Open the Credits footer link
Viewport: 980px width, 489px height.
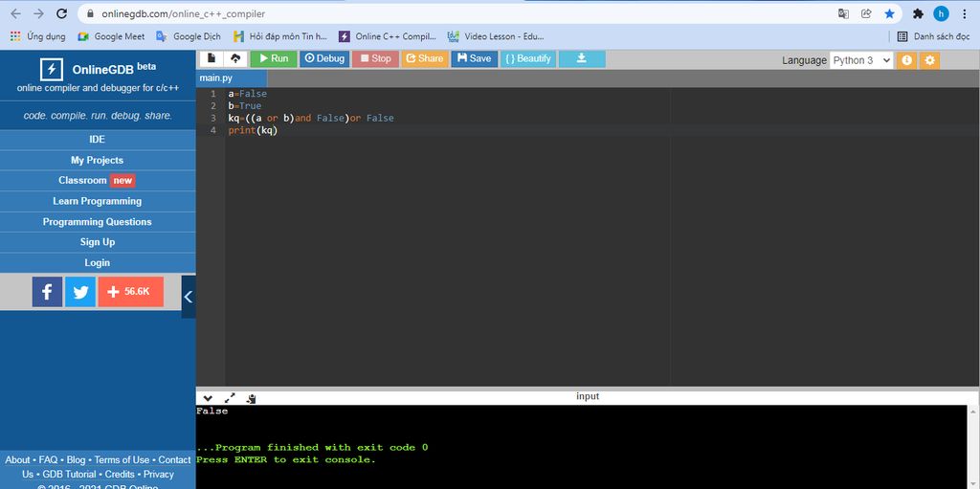[x=120, y=474]
